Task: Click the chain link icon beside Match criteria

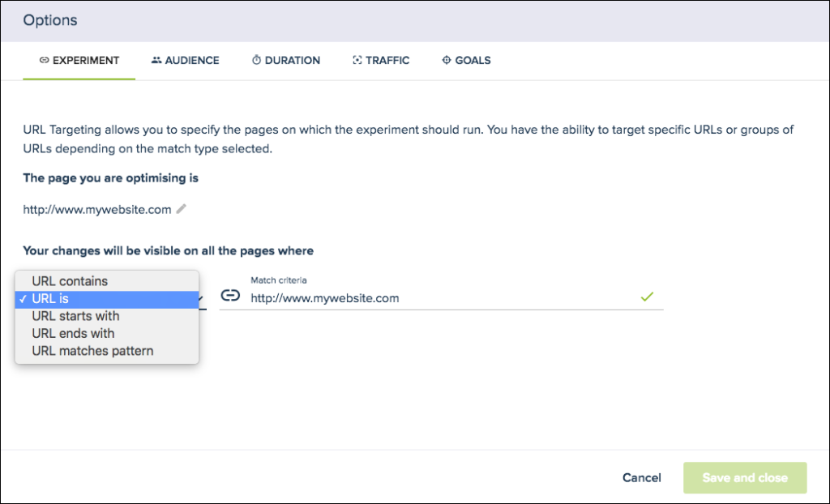Action: pos(230,297)
